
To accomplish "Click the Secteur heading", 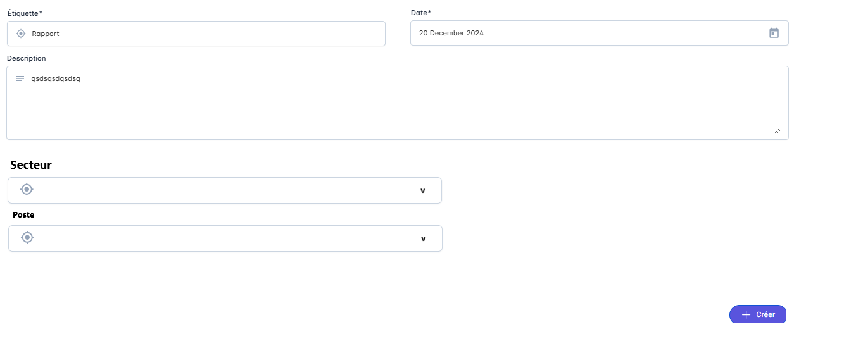I will (31, 165).
